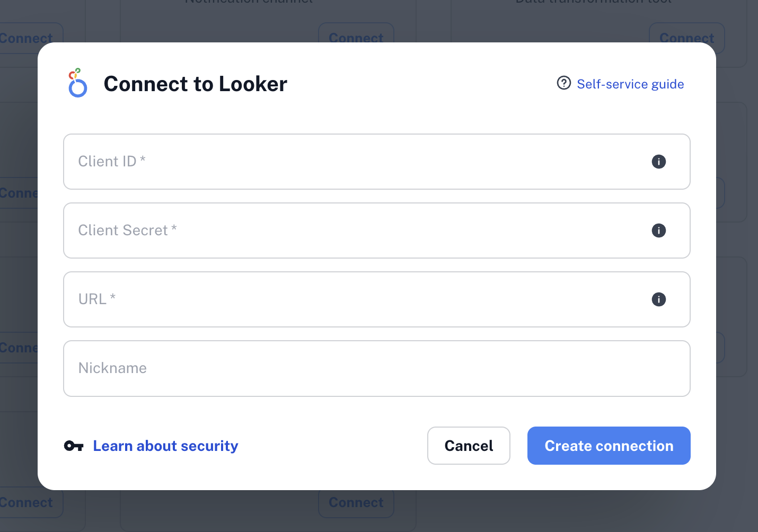Click into the Nickname field
Screen dimensions: 758x532
tap(376, 368)
